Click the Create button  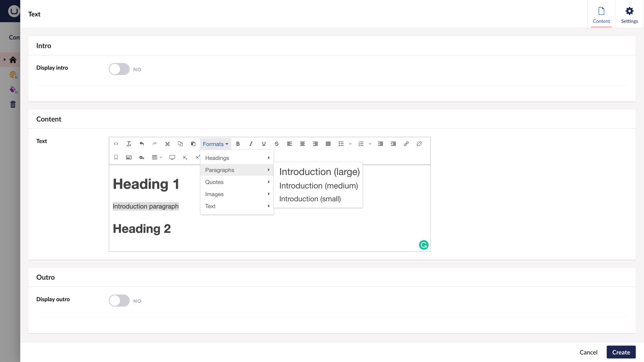click(621, 352)
